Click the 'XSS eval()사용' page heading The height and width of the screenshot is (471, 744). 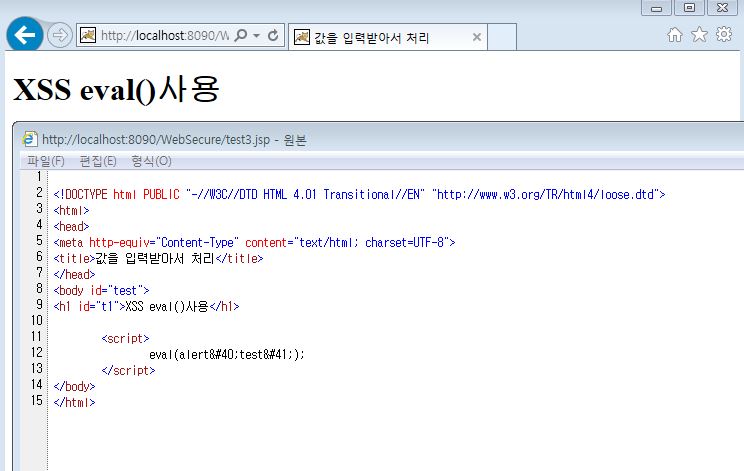click(116, 89)
